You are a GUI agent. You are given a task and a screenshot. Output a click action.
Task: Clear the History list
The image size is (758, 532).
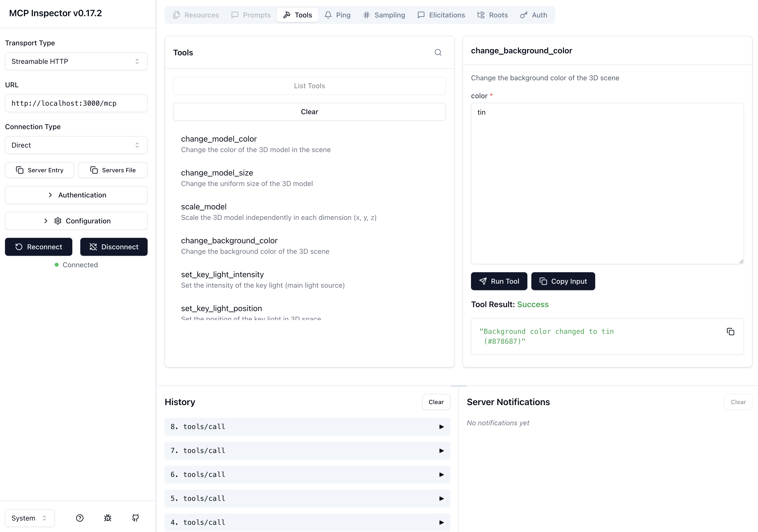point(436,402)
